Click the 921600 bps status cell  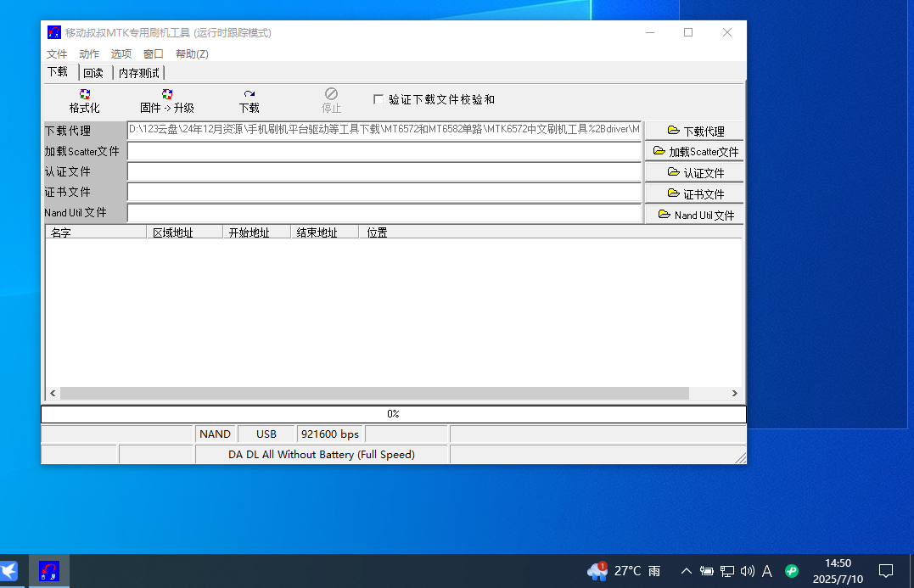330,434
